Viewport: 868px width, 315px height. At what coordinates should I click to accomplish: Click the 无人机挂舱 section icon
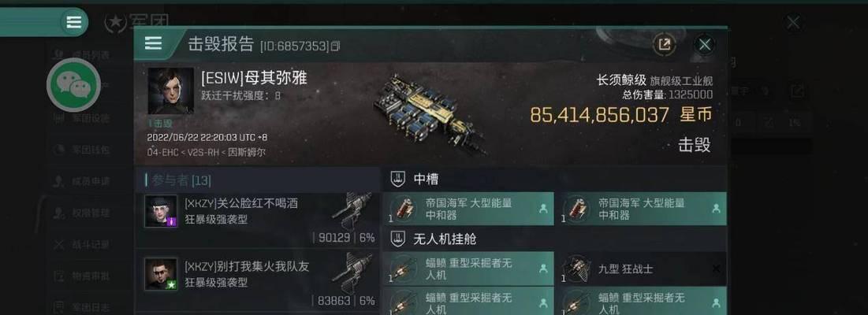pos(397,239)
